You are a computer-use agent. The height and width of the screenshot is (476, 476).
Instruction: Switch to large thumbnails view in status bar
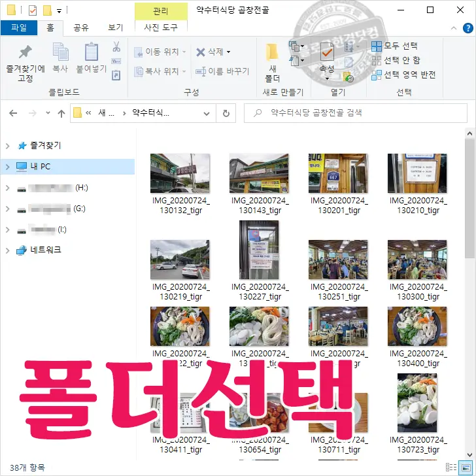tap(466, 467)
